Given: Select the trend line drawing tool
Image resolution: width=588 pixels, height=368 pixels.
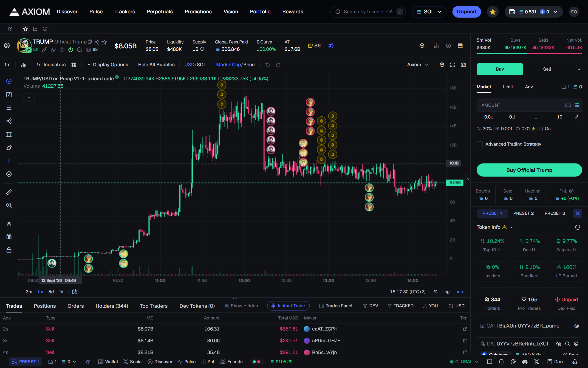Looking at the screenshot, I should pos(9,95).
